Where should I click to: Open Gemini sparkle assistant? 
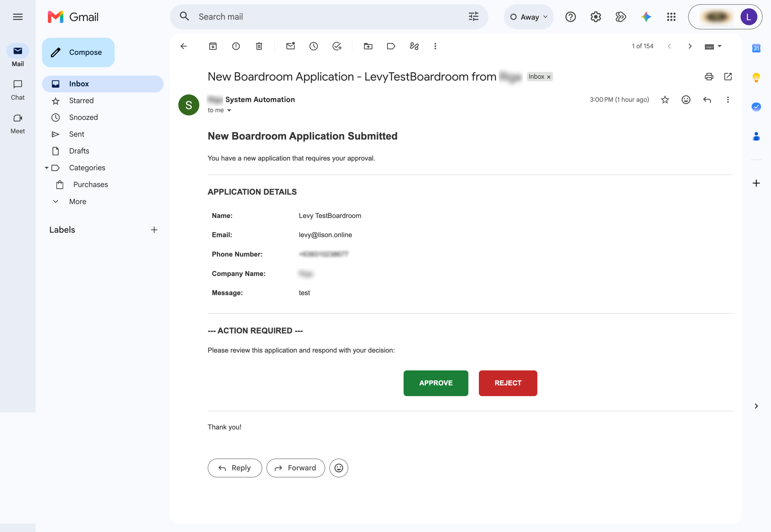coord(646,17)
